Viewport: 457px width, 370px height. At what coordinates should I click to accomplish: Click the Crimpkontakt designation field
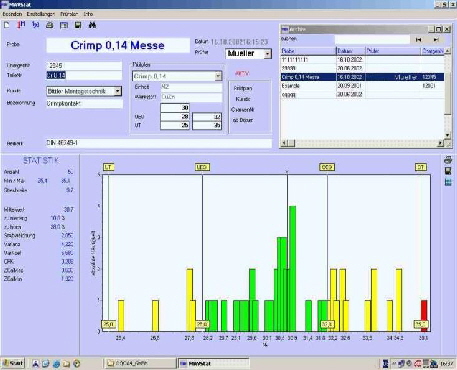[84, 104]
